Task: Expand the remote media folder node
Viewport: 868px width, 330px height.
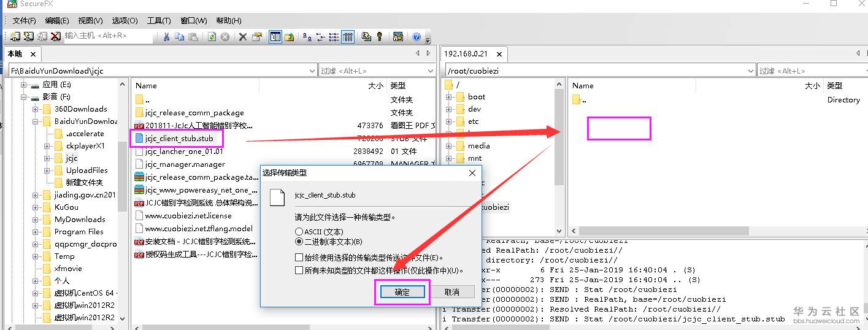Action: coord(449,146)
